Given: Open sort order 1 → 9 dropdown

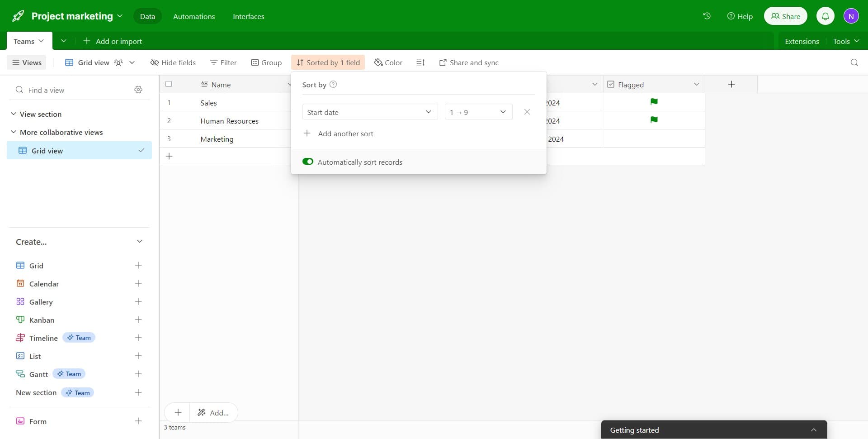Looking at the screenshot, I should [478, 112].
